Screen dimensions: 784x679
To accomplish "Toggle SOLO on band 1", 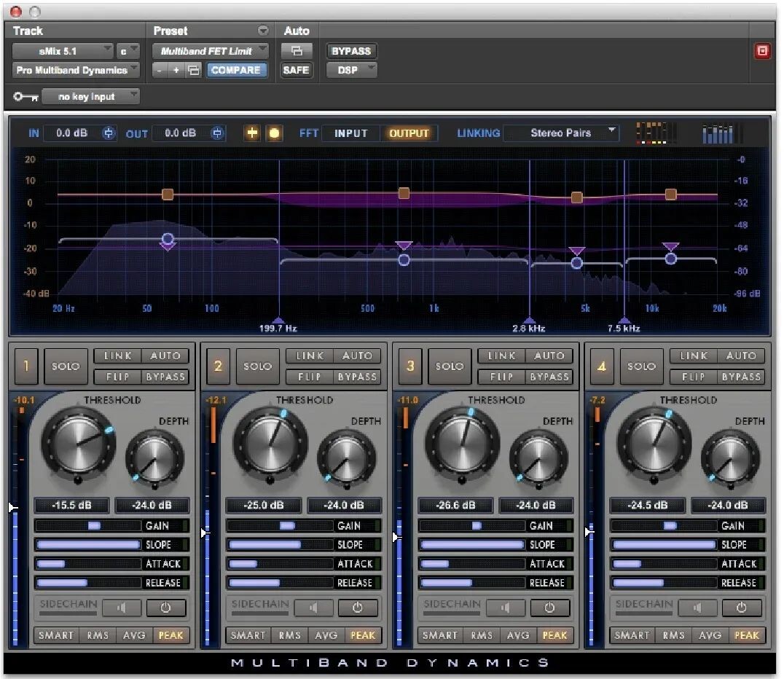I will pos(66,366).
